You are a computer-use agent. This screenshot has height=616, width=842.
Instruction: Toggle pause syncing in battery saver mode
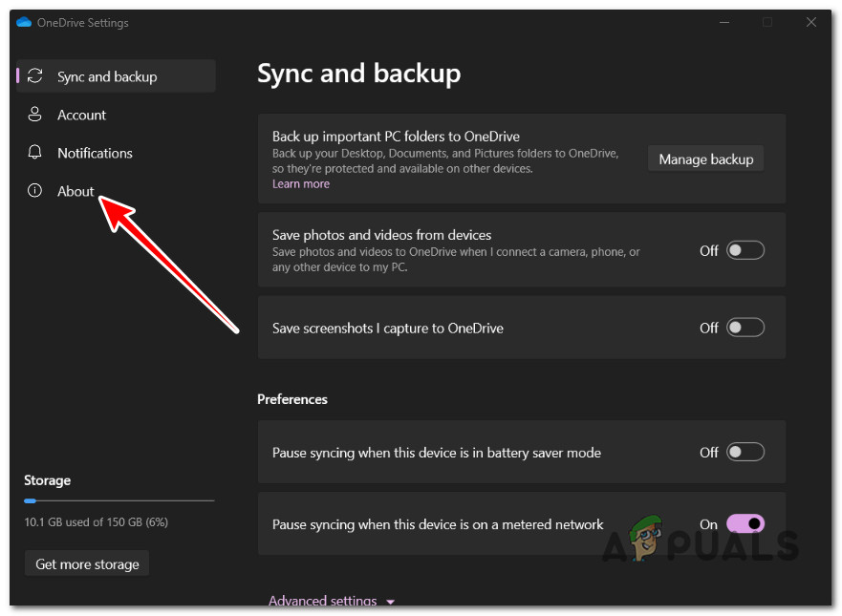coord(745,452)
